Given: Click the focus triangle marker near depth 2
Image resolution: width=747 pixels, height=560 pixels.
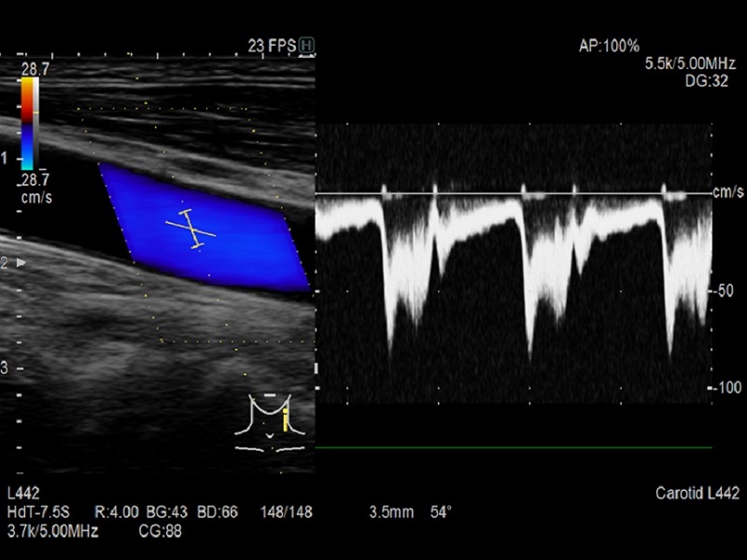Looking at the screenshot, I should [22, 264].
